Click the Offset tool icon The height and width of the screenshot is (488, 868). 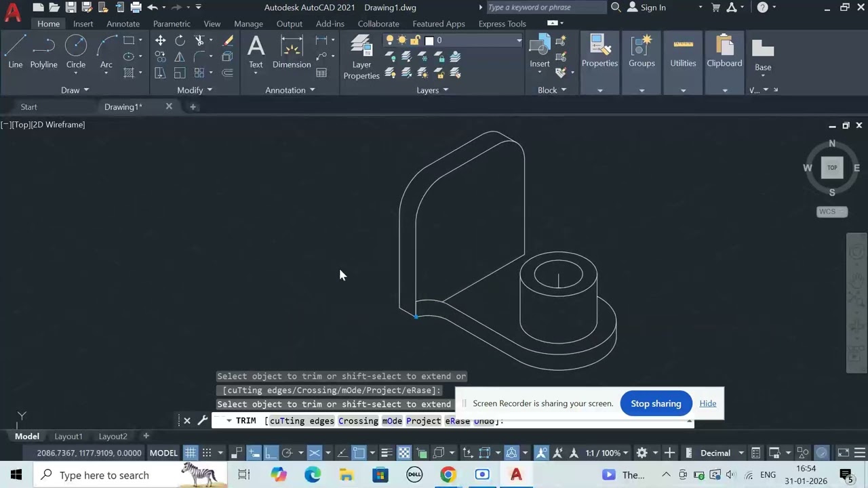(x=228, y=73)
